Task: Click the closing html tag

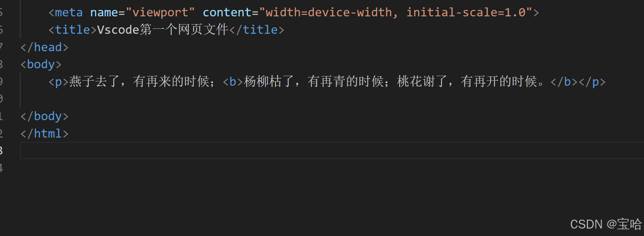Action: coord(44,134)
